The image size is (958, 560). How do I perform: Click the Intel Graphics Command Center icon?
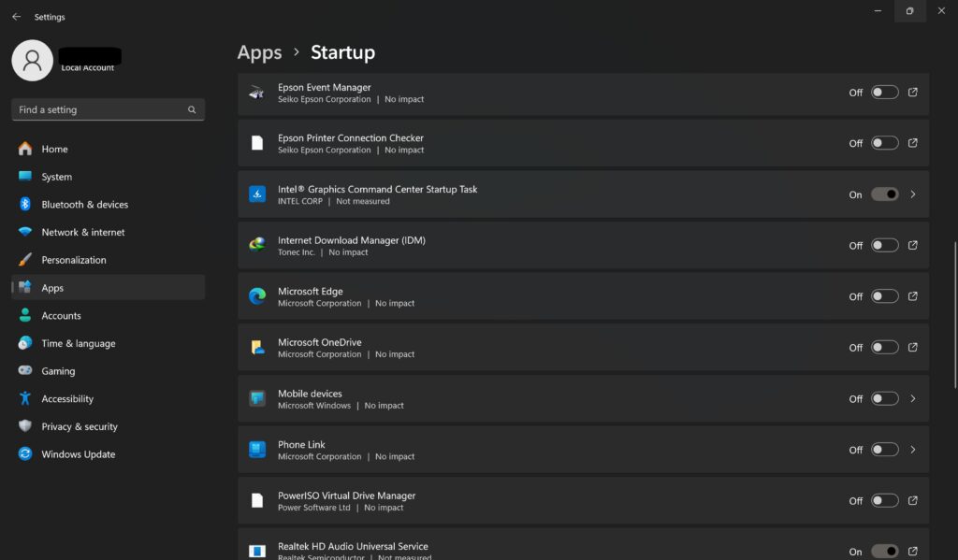pyautogui.click(x=257, y=194)
